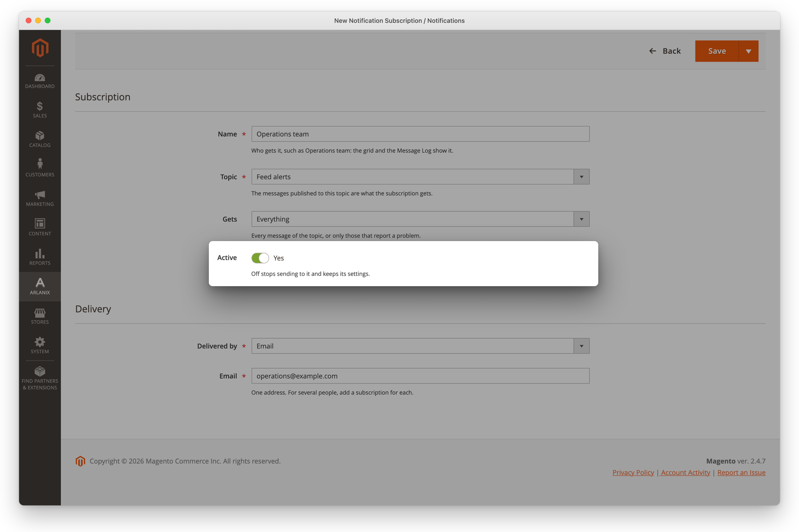Open the Delivered by dropdown showing Email
The height and width of the screenshot is (532, 799).
[x=420, y=346]
